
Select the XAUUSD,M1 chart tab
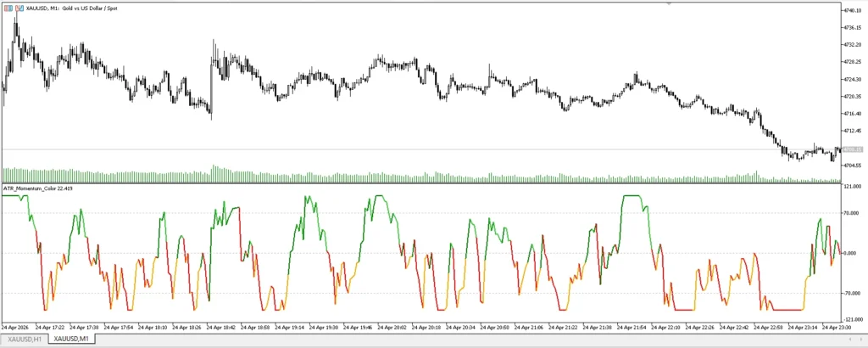tap(72, 339)
